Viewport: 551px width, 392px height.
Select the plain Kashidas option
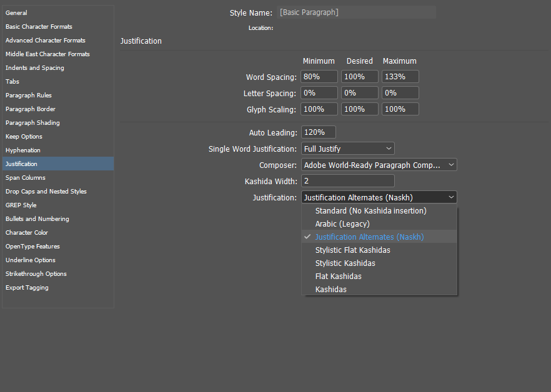pyautogui.click(x=330, y=289)
